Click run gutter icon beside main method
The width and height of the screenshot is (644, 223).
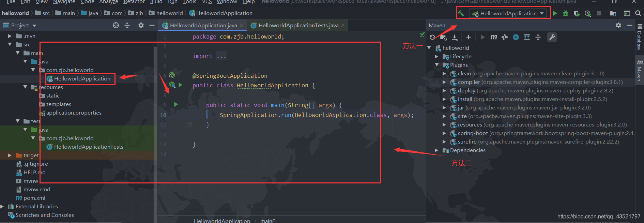click(176, 104)
